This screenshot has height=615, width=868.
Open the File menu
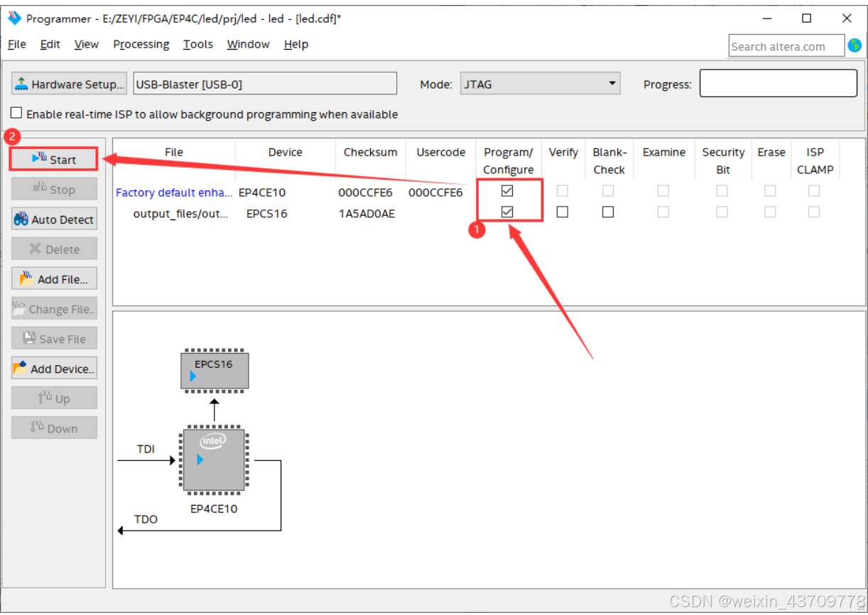[x=17, y=44]
